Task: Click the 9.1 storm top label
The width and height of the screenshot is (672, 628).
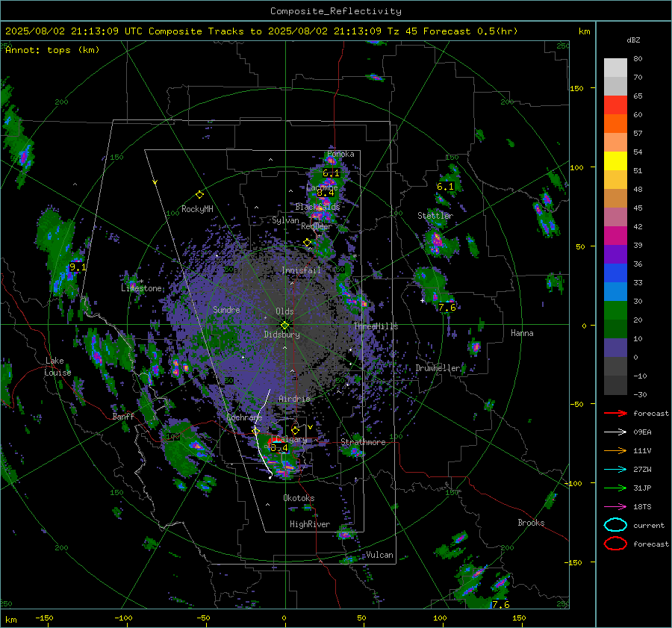Action: (78, 267)
